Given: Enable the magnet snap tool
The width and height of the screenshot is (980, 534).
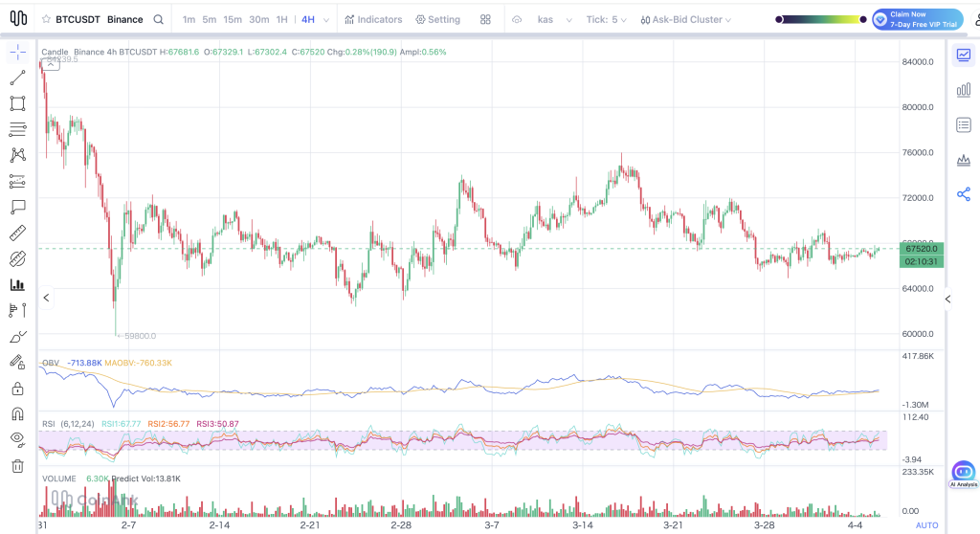Looking at the screenshot, I should [17, 414].
